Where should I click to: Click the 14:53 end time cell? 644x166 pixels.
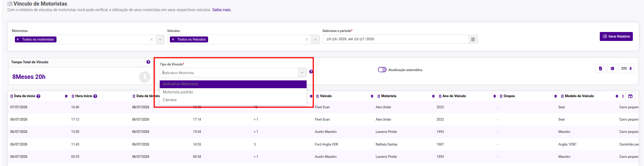coord(197,144)
